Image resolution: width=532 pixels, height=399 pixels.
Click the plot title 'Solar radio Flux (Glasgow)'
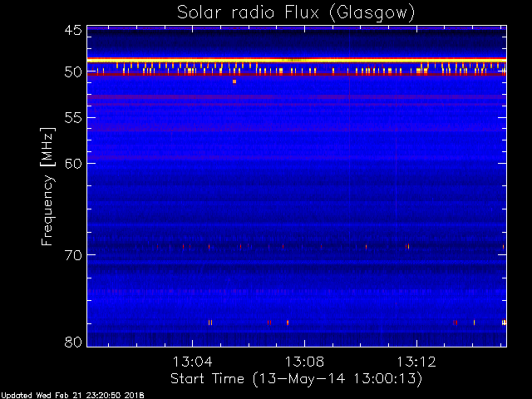pos(296,13)
